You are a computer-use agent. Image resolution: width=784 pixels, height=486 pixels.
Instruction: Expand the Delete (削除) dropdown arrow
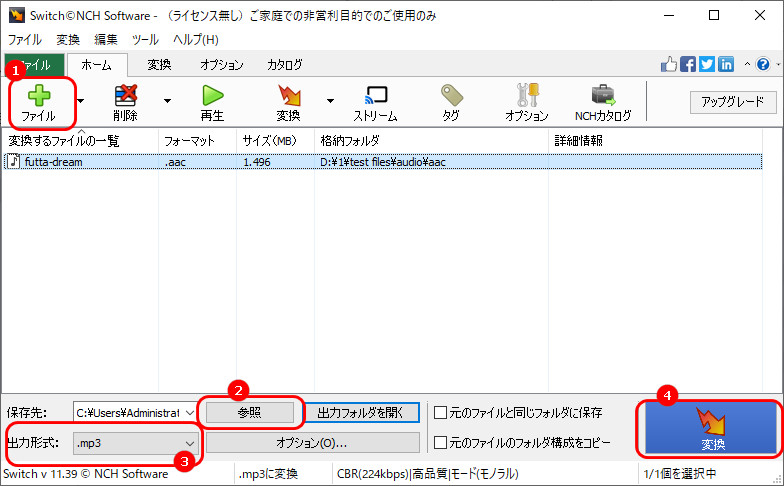pos(167,101)
